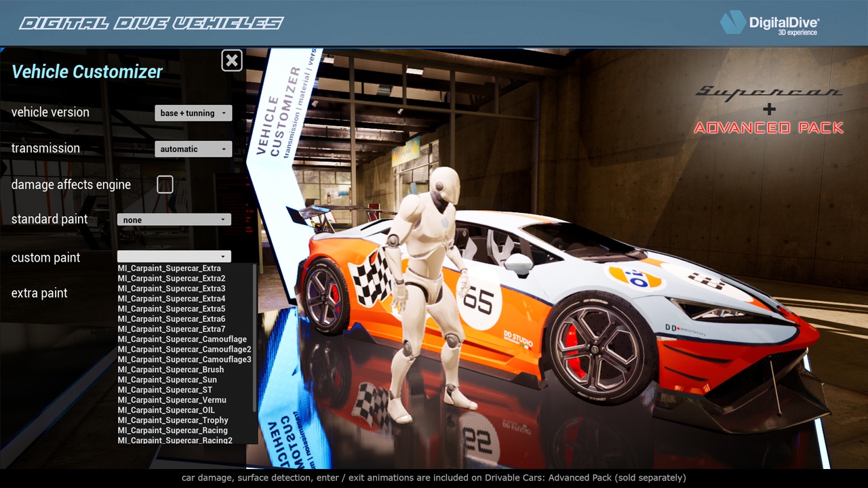The image size is (868, 488).
Task: Select MI_Carpaint_Supercar_Camouflage paint
Action: pyautogui.click(x=182, y=340)
